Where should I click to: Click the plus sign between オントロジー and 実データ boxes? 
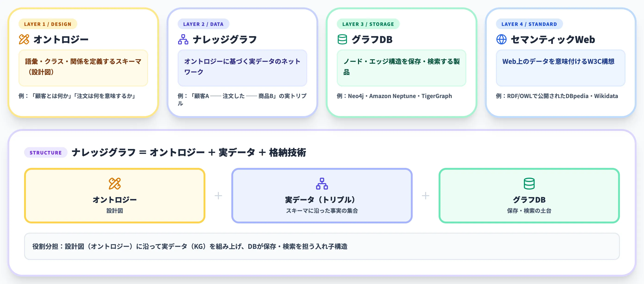click(x=218, y=195)
